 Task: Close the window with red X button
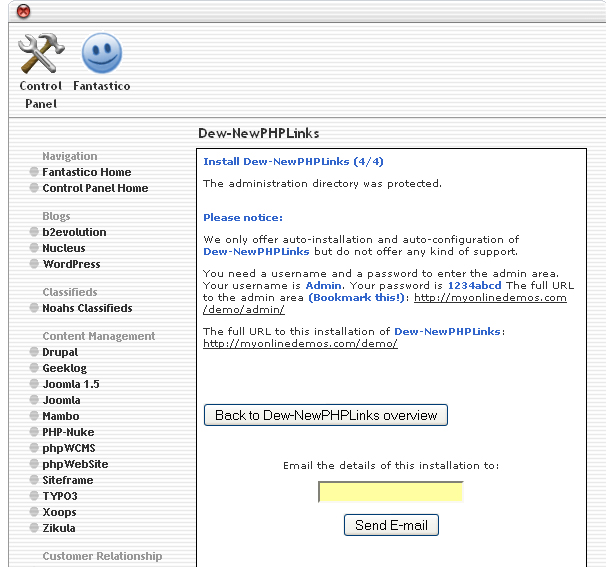23,11
